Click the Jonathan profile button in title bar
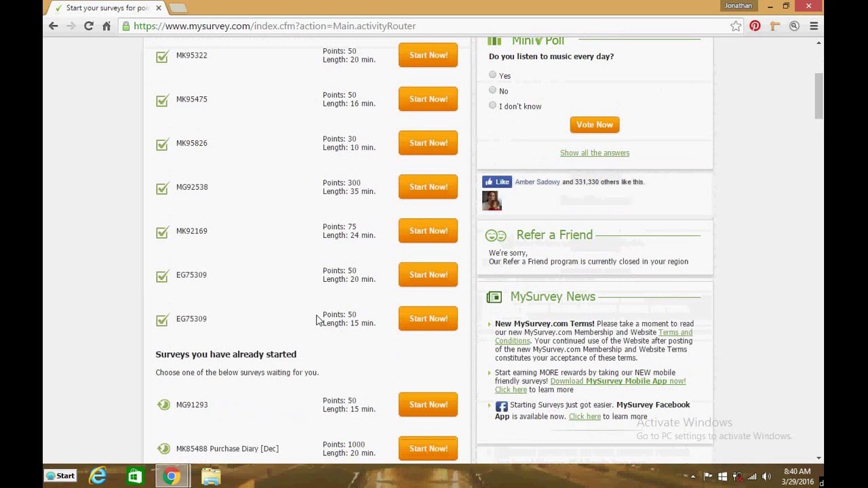Image resolution: width=868 pixels, height=488 pixels. click(x=738, y=6)
